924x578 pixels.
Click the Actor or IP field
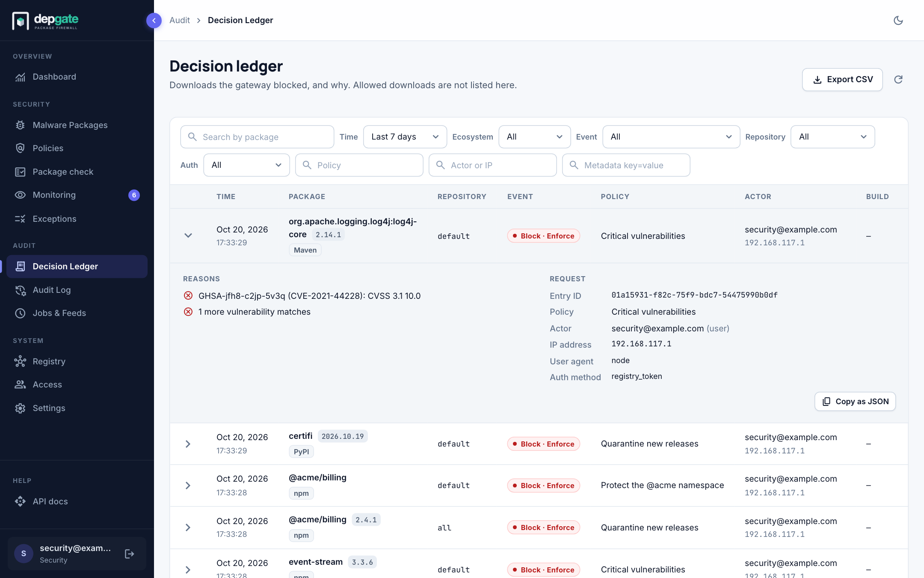tap(492, 165)
